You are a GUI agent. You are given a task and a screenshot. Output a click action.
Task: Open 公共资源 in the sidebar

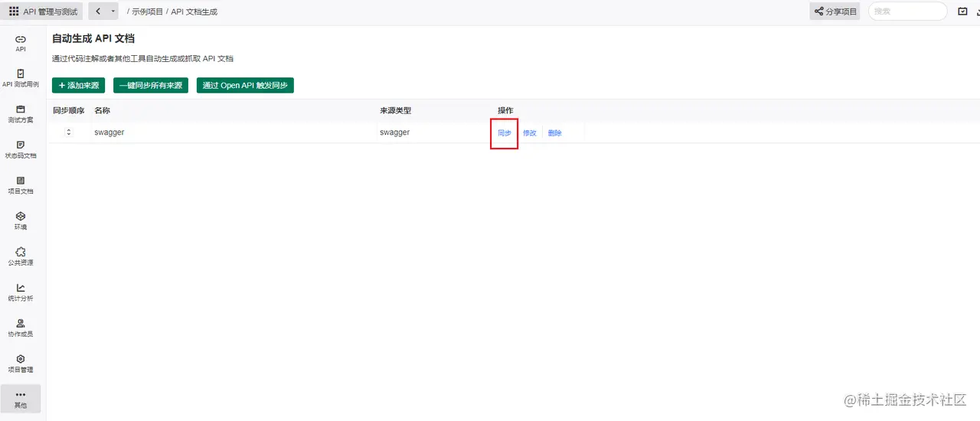click(21, 256)
